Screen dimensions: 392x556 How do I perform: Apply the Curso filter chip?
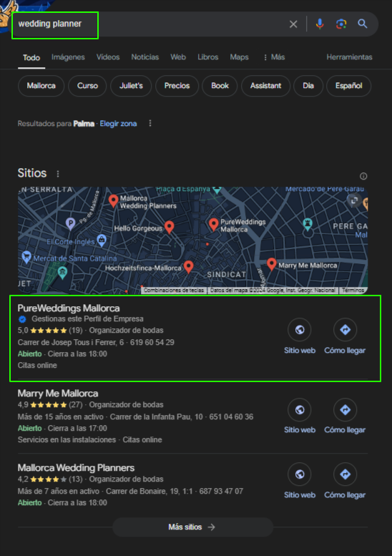click(x=87, y=86)
